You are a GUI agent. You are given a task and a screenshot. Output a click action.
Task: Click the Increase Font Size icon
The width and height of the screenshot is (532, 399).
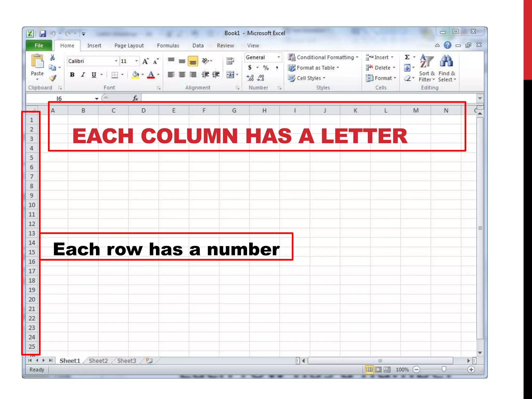tap(145, 61)
